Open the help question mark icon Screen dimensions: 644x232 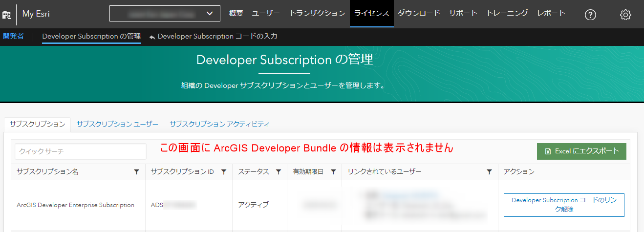point(590,15)
